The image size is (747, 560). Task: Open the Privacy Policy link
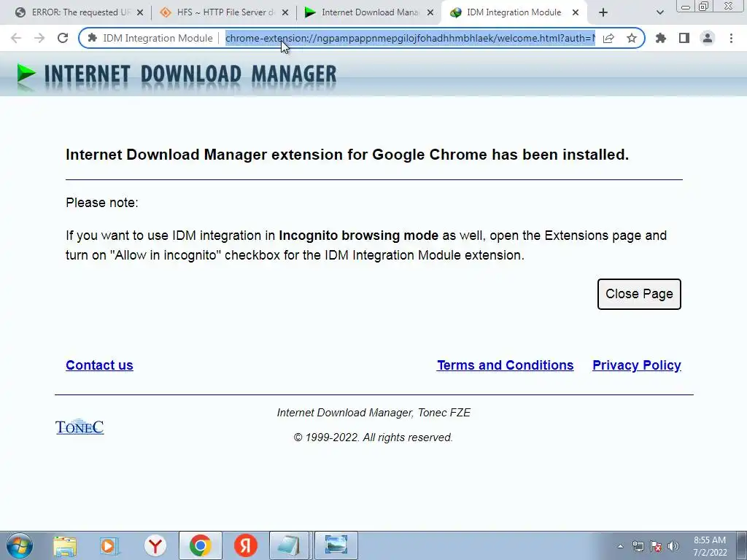(637, 365)
